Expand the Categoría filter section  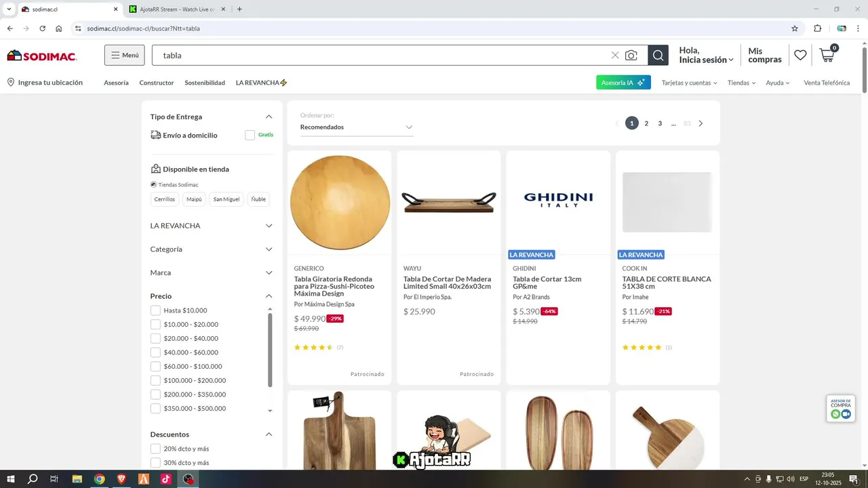coord(269,249)
